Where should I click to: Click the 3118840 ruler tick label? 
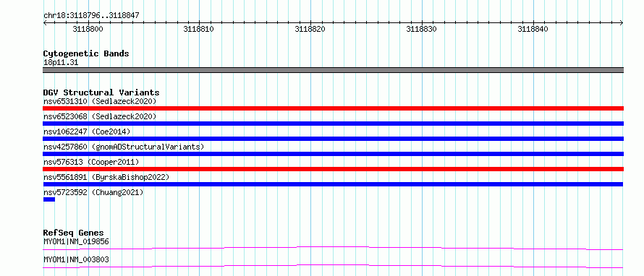533,30
